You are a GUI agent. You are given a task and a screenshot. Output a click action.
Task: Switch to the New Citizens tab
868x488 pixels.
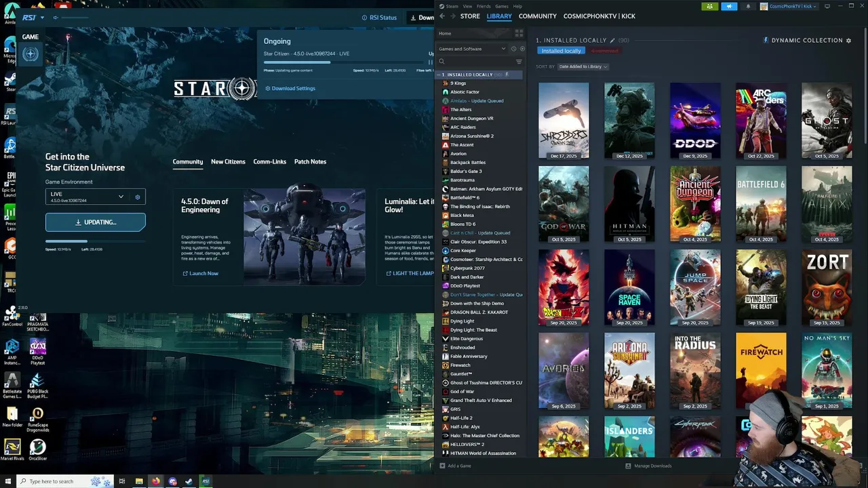228,162
